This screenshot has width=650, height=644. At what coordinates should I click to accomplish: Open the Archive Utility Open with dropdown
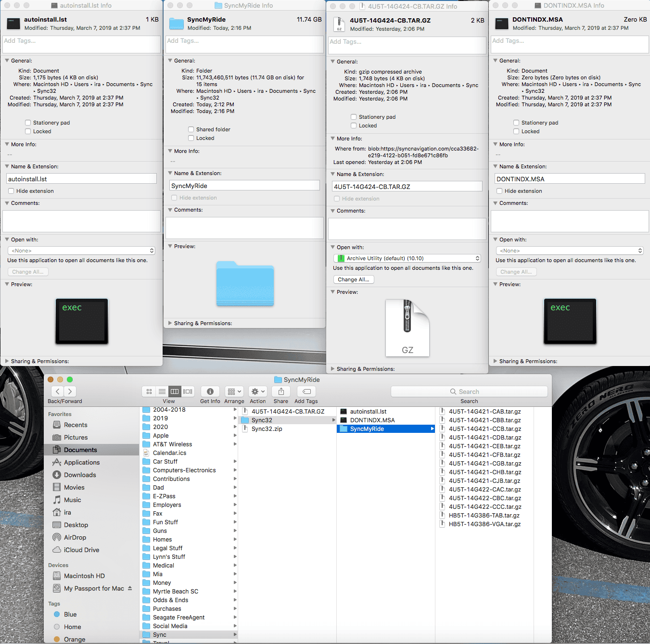407,258
